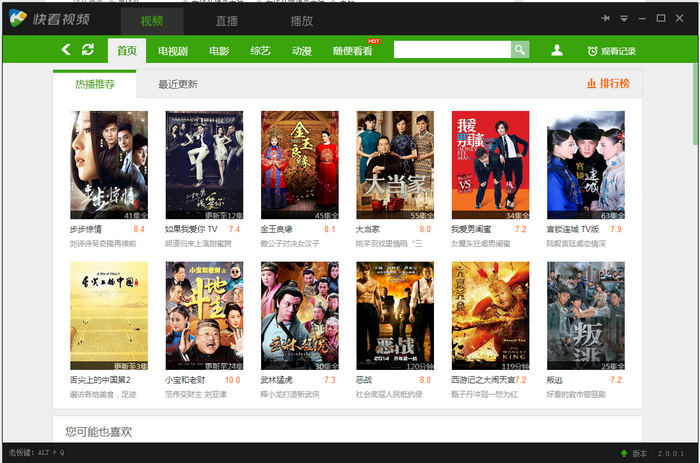The height and width of the screenshot is (463, 700).
Task: Click the 小宝和老财 title link
Action: point(185,380)
